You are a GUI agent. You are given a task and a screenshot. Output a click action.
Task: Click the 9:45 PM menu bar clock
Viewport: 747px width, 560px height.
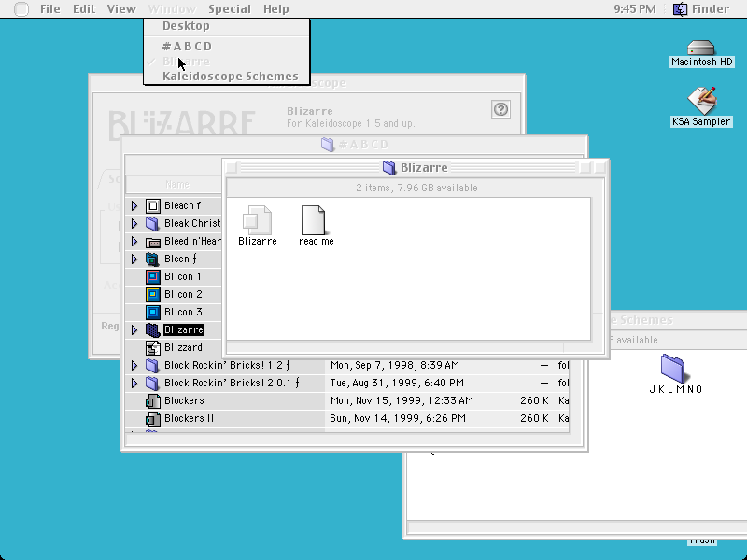point(635,9)
